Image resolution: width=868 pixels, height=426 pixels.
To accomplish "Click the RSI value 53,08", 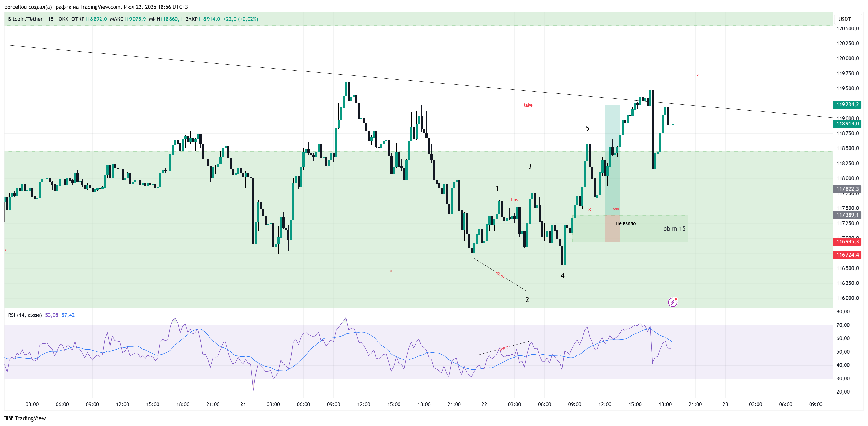I will click(52, 315).
